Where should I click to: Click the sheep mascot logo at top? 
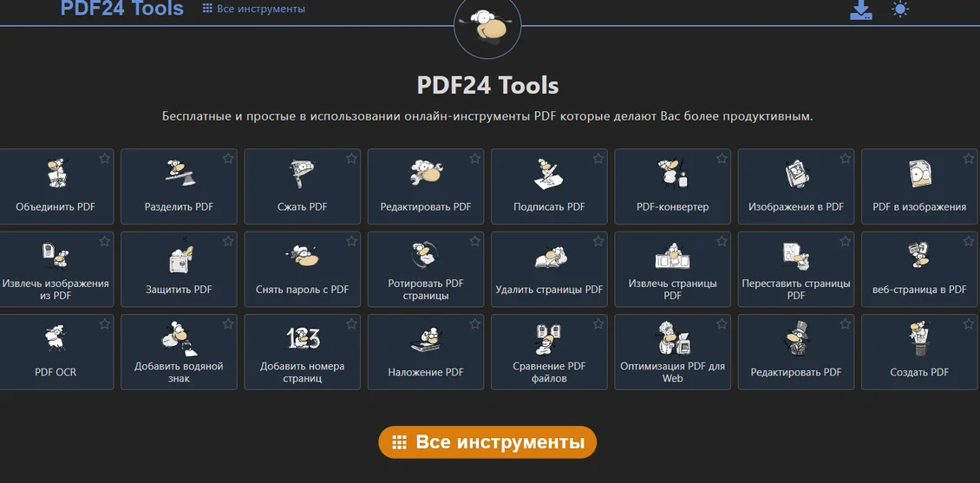click(487, 26)
